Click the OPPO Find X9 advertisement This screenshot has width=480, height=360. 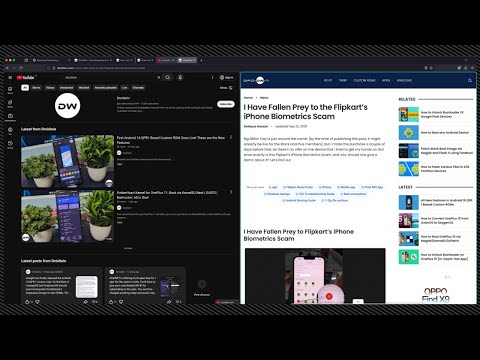(x=435, y=295)
